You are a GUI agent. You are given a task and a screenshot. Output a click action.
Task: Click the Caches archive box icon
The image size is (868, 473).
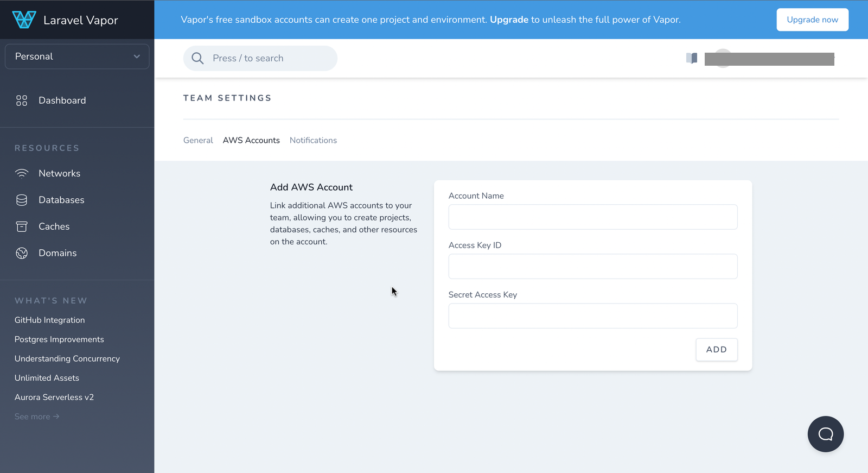22,226
